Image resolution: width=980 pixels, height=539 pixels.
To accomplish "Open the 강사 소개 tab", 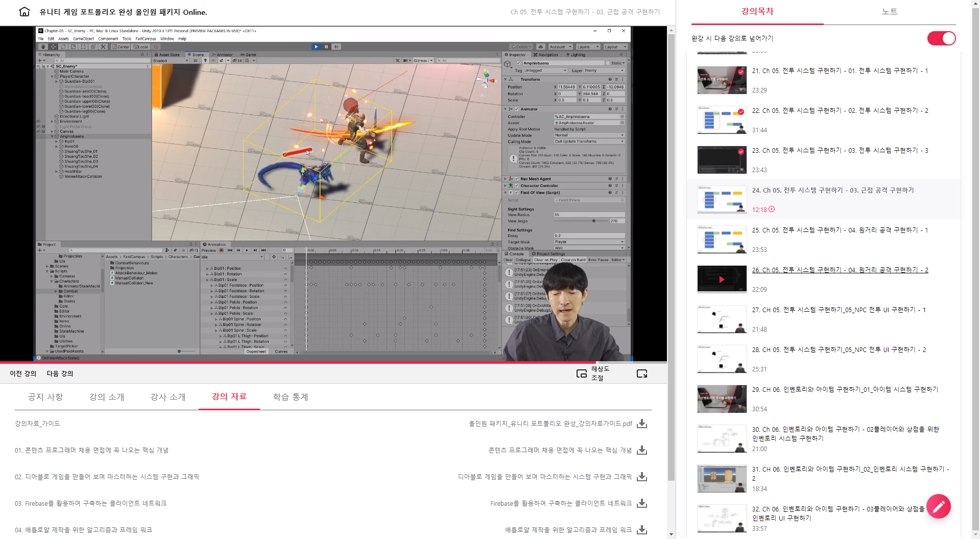I will [168, 397].
